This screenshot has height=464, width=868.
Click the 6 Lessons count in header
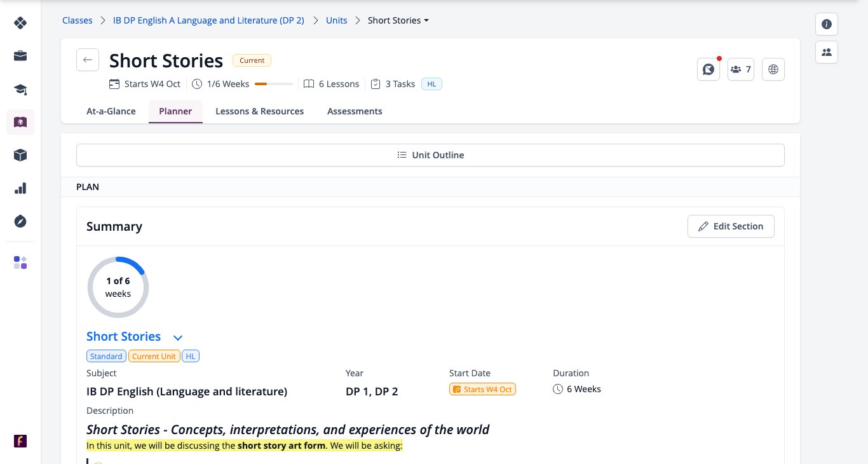[331, 84]
